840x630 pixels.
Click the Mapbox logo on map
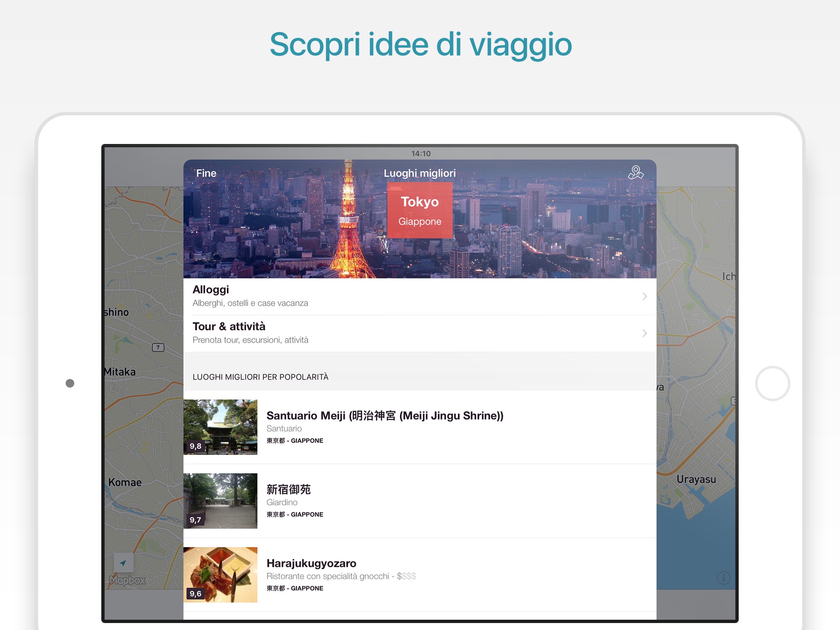tap(128, 580)
